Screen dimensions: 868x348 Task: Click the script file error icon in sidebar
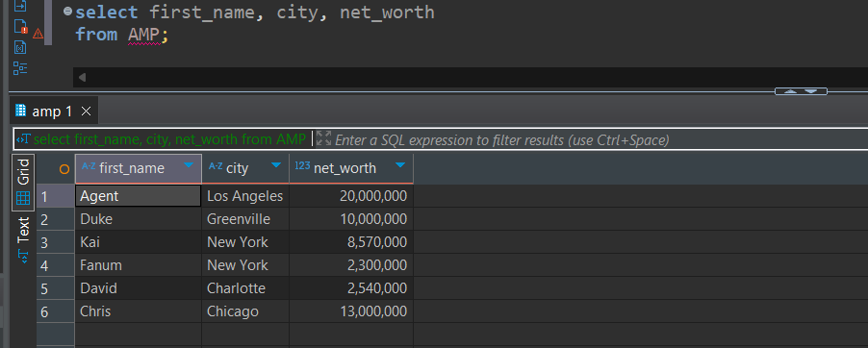tap(20, 26)
